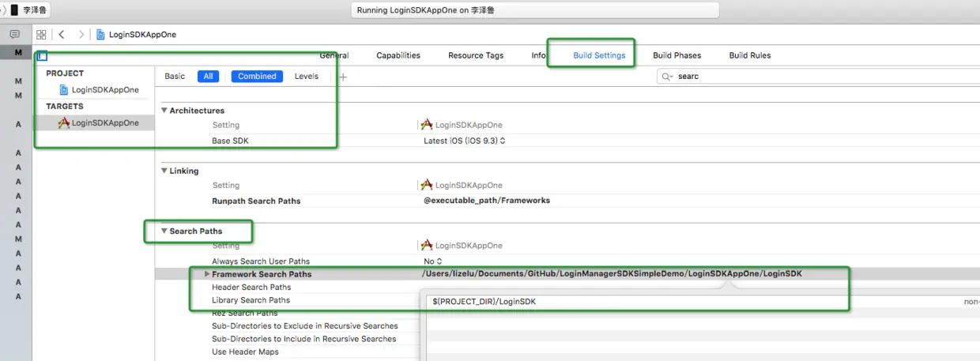980x361 pixels.
Task: Expand Framework Search Paths disclosure triangle
Action: click(x=207, y=274)
